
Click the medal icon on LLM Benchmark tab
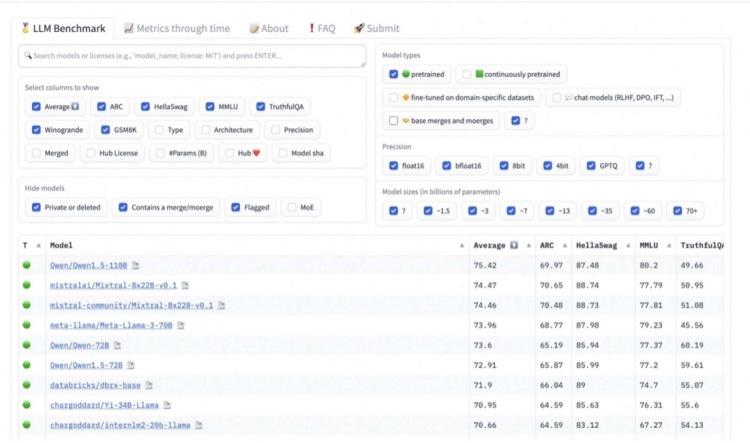point(25,28)
